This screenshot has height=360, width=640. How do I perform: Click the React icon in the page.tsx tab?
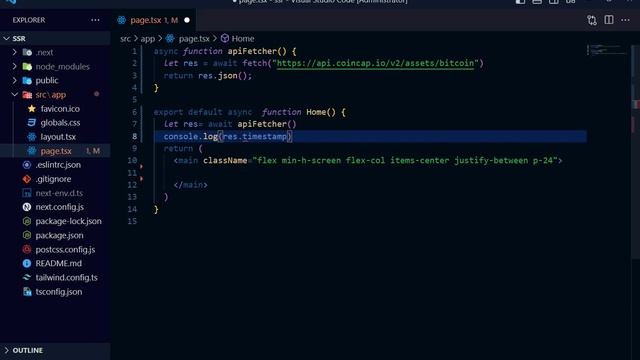[122, 20]
